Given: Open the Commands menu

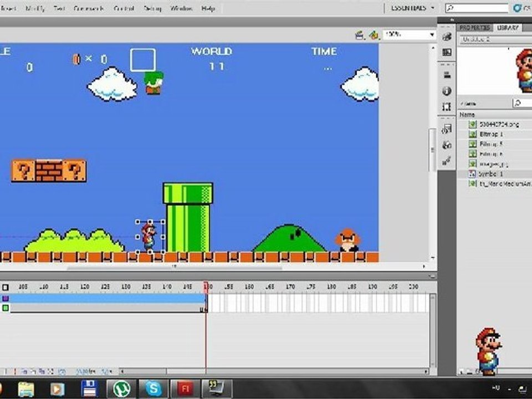Looking at the screenshot, I should point(89,8).
